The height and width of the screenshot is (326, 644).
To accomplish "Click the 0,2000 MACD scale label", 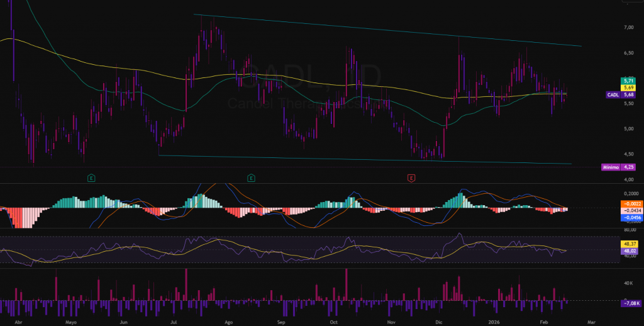I will click(631, 194).
